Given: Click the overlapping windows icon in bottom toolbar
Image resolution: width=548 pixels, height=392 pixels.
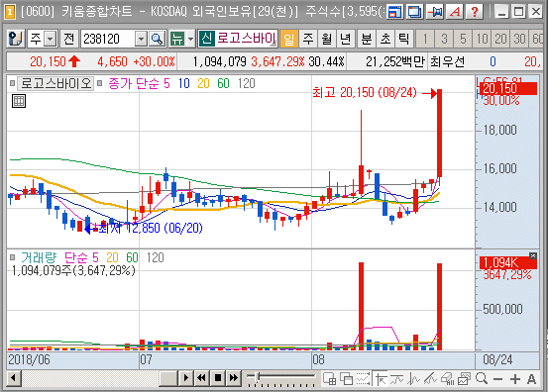Looking at the screenshot, I should [x=347, y=378].
